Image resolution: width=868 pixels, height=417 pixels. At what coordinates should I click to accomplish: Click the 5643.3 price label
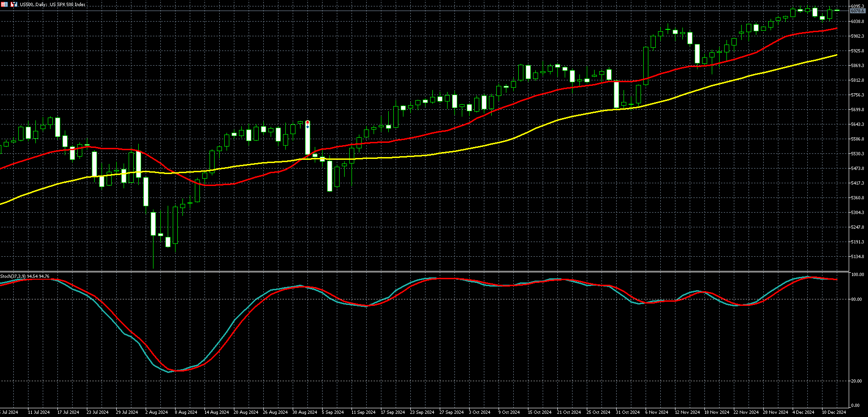[857, 124]
